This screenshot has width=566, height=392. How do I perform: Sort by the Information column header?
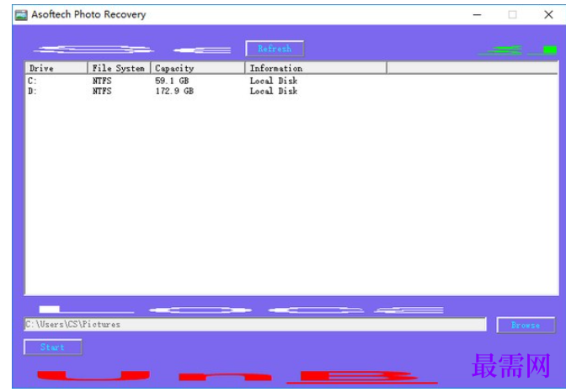(316, 68)
